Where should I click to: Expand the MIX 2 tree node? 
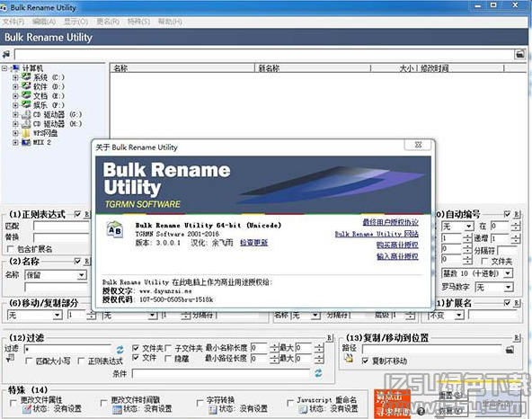[15, 142]
